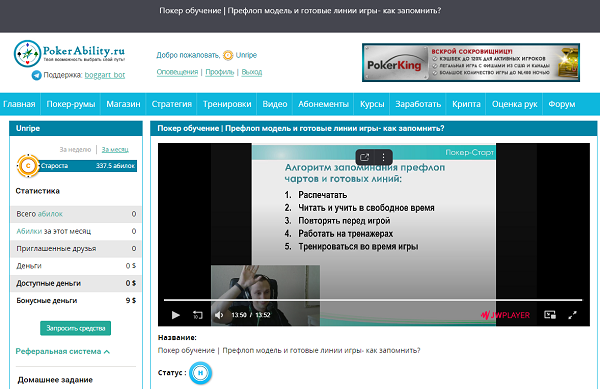The image size is (600, 389).
Task: Seek along the video progress bar
Action: coord(373,300)
